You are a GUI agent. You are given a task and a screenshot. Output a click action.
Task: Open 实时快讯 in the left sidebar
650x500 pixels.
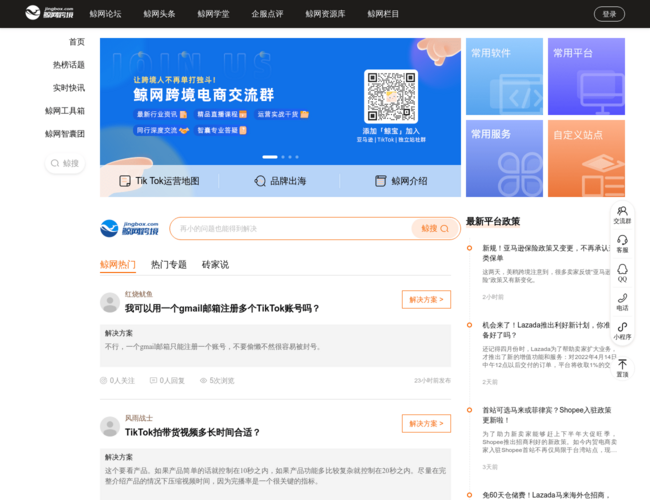point(69,88)
